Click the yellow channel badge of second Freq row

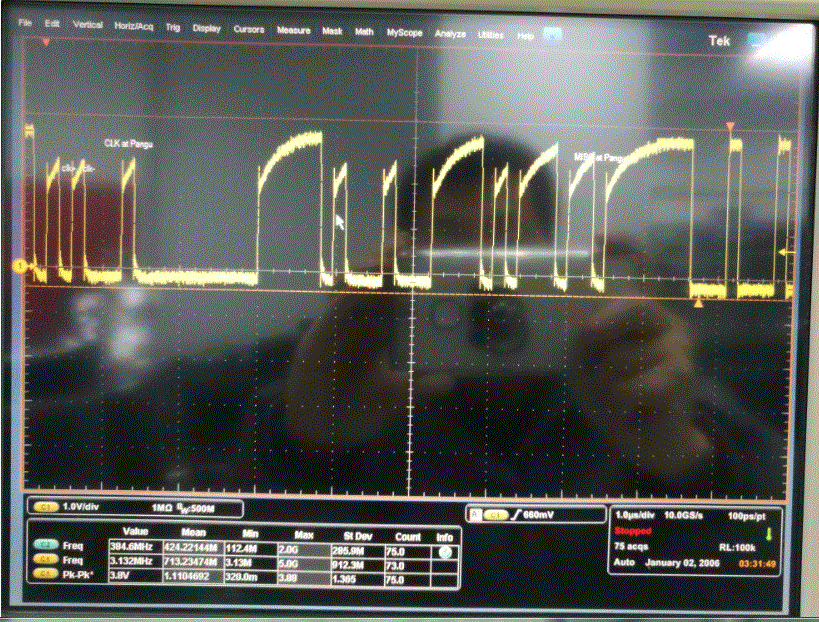pos(46,559)
